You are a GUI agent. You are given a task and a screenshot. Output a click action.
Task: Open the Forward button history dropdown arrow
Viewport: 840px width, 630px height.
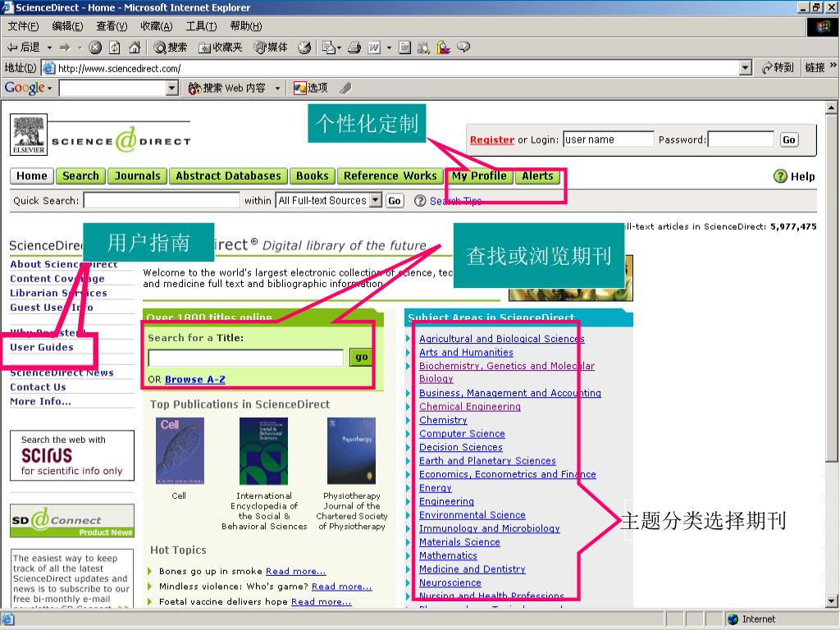(x=80, y=48)
